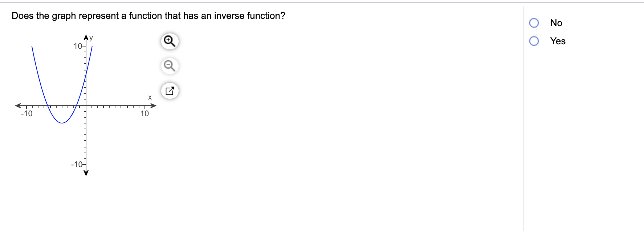Click the x axis label on the graph
This screenshot has height=231, width=644.
click(149, 97)
